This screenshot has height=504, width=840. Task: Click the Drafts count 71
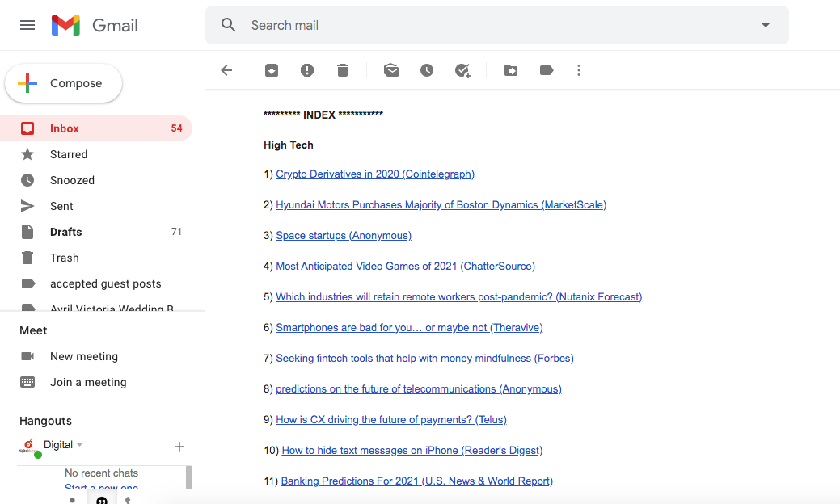click(176, 232)
